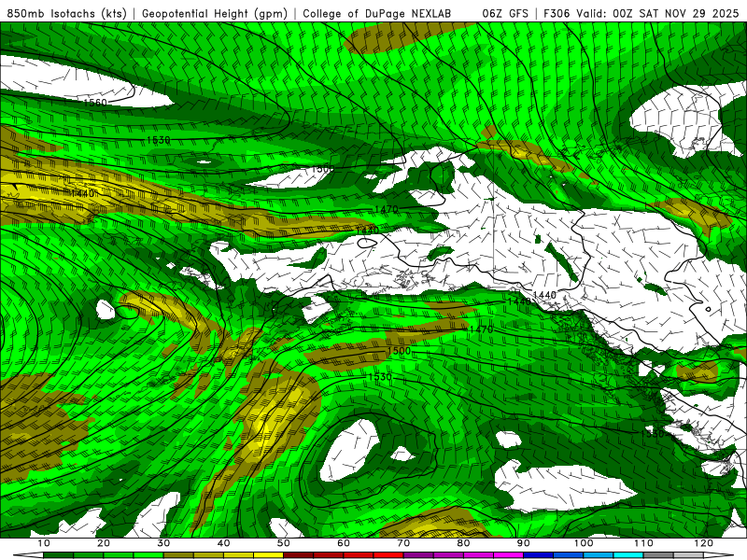The image size is (747, 560).
Task: Select the cyan swatch ending at 110
Action: tap(628, 555)
